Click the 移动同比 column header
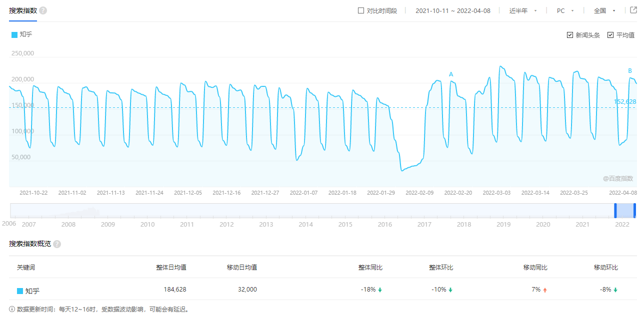Screen dimensions: 644x318 (x=535, y=268)
